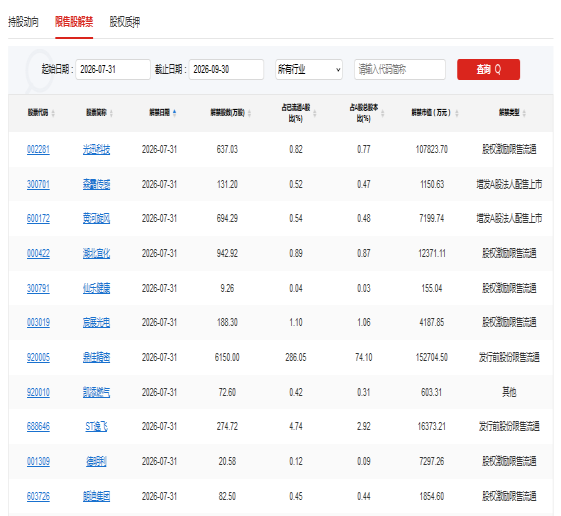Sort by stock name column arrow
The height and width of the screenshot is (516, 561).
(111, 113)
